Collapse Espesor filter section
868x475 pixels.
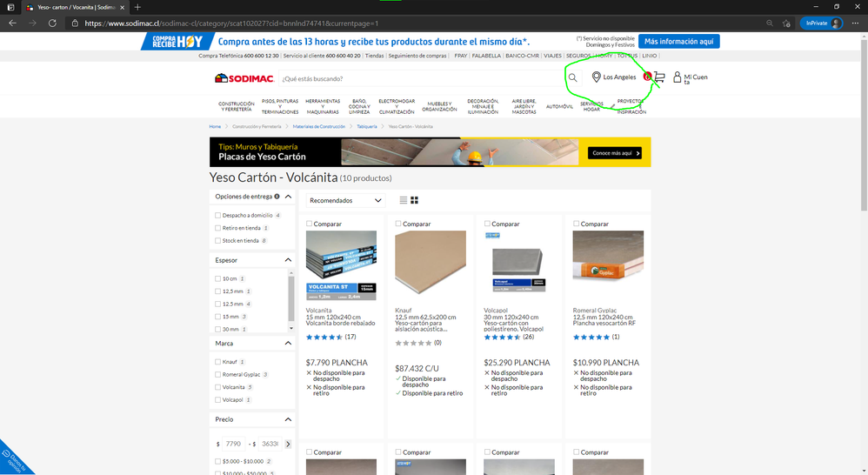tap(288, 259)
